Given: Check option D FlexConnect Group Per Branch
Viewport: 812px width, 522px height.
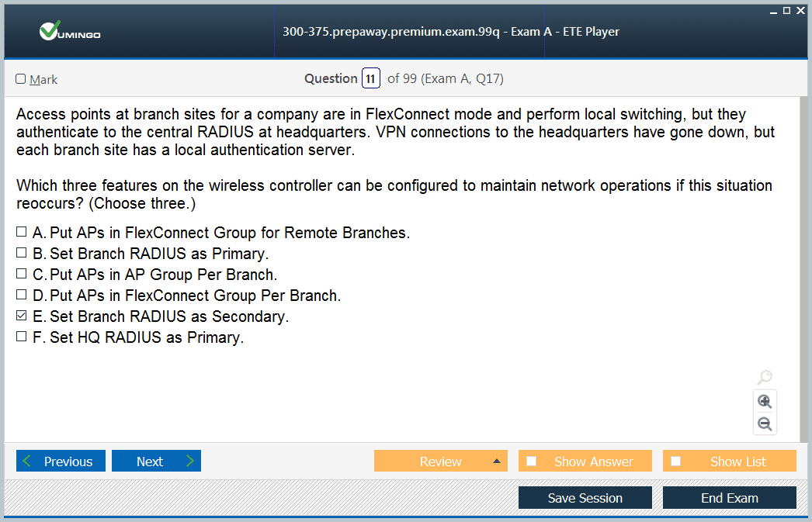Looking at the screenshot, I should (x=21, y=295).
